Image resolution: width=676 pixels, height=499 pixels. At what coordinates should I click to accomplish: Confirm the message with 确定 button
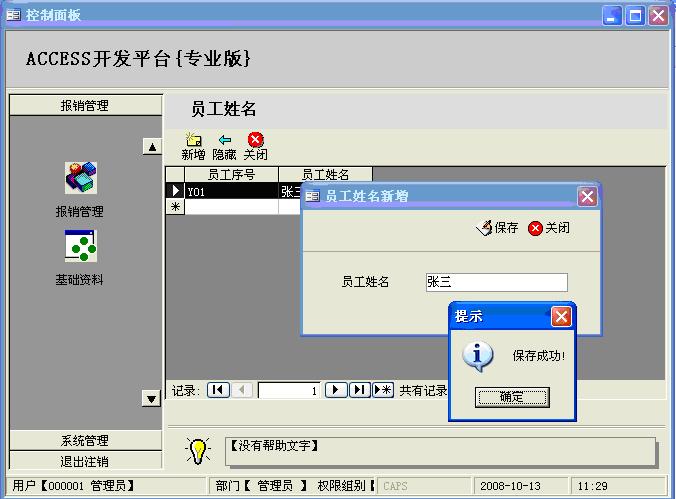[x=512, y=397]
